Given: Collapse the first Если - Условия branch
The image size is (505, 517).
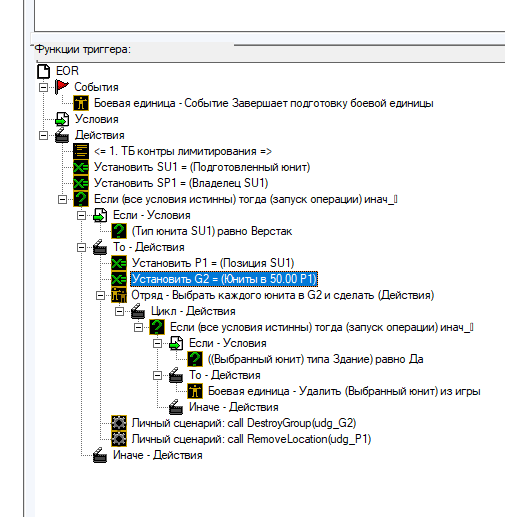Looking at the screenshot, I should (81, 215).
